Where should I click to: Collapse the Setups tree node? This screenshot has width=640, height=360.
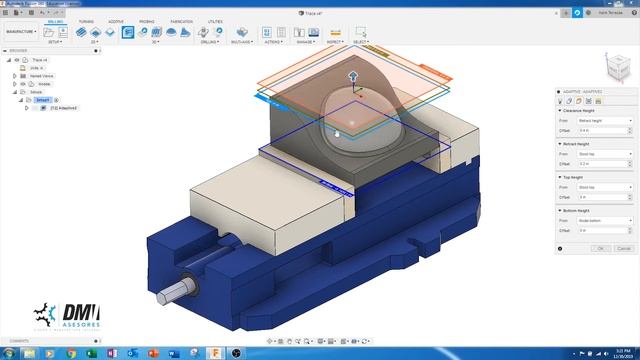pyautogui.click(x=15, y=92)
